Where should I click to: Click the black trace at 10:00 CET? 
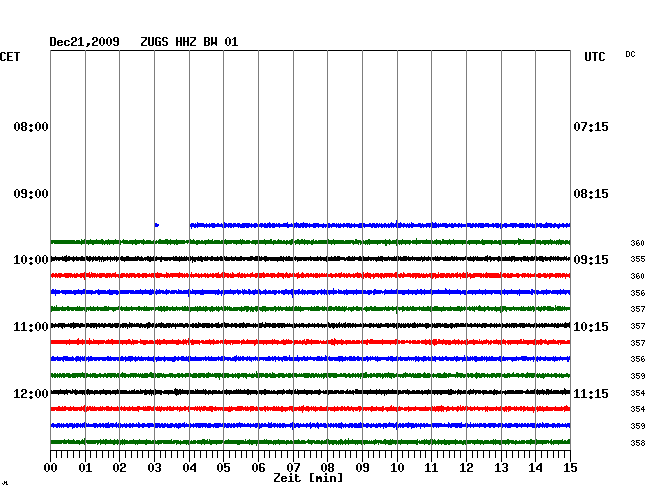[310, 259]
